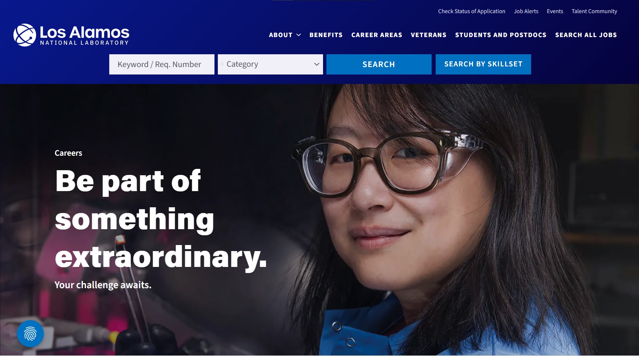Click the Los Alamos atom logo icon
The height and width of the screenshot is (364, 639).
[x=25, y=35]
